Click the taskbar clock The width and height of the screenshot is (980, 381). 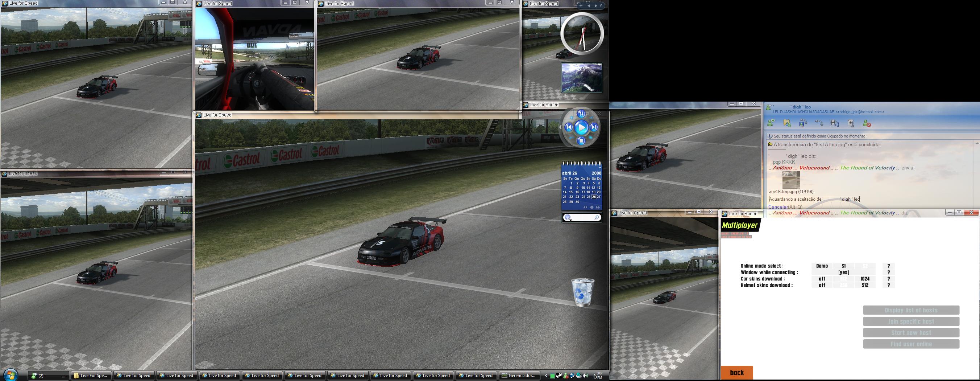pos(598,376)
